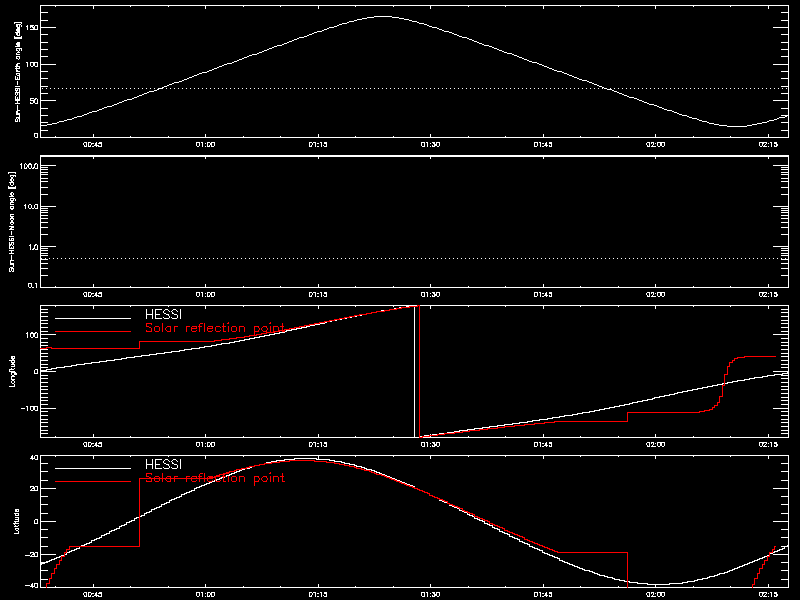Click the 100 tick on the Longitude axis
The width and height of the screenshot is (800, 600).
coord(32,335)
